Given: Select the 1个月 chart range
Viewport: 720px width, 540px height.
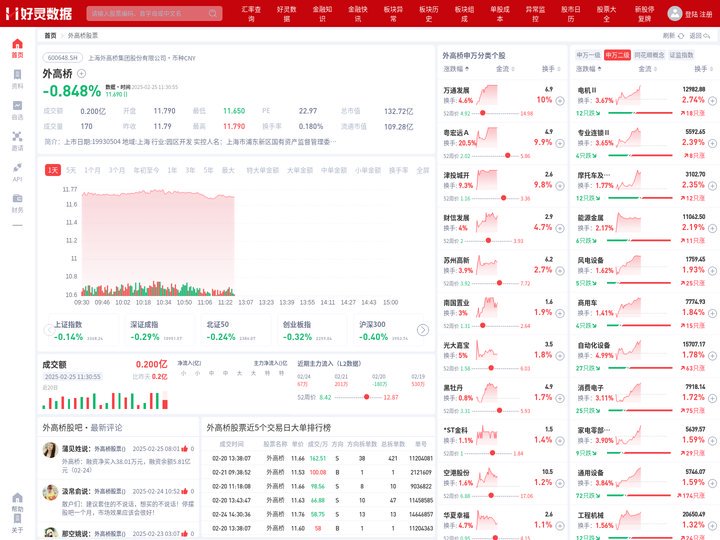Looking at the screenshot, I should click(92, 170).
